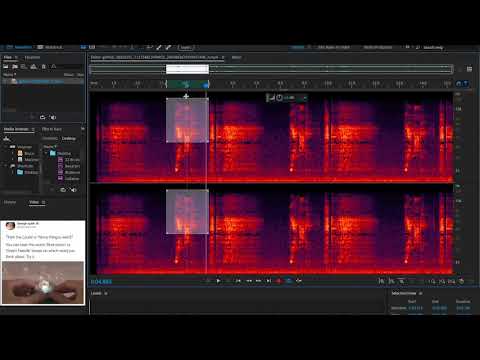Pin the HUD volume overlay

click(x=304, y=98)
